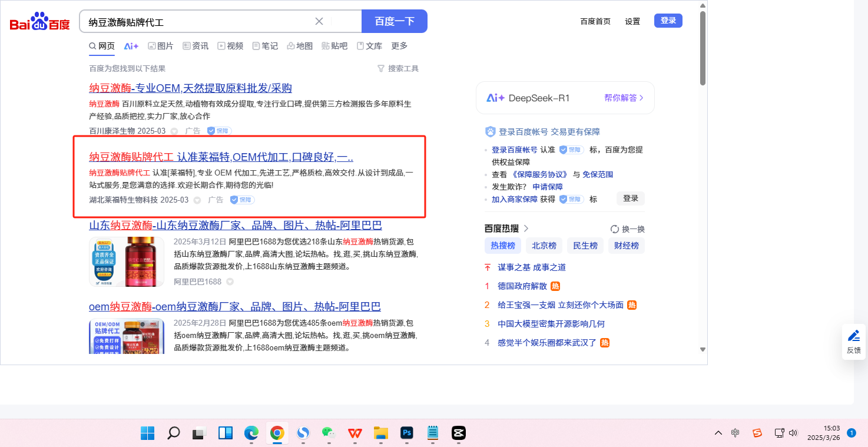Open the 德国政府解散 hot search link
Viewport: 868px width, 447px height.
[x=522, y=286]
